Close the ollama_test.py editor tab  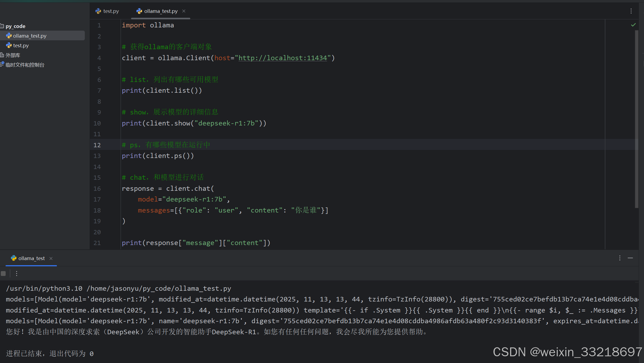point(184,11)
